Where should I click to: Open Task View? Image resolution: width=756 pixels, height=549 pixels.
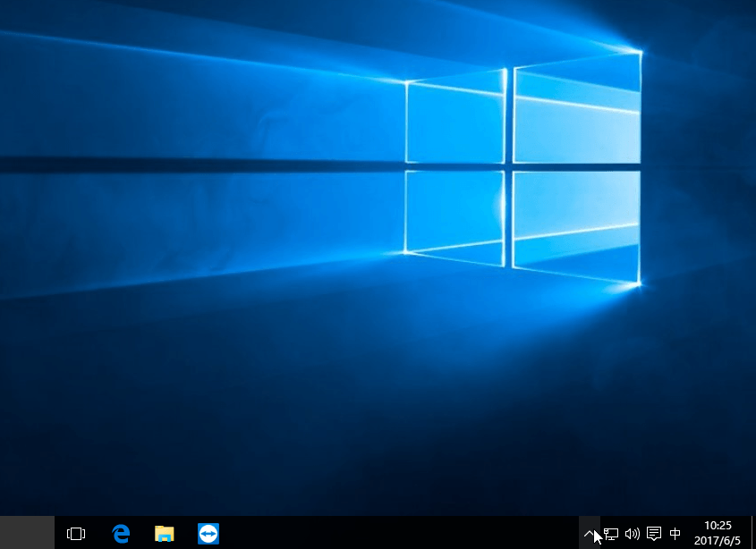(x=76, y=534)
